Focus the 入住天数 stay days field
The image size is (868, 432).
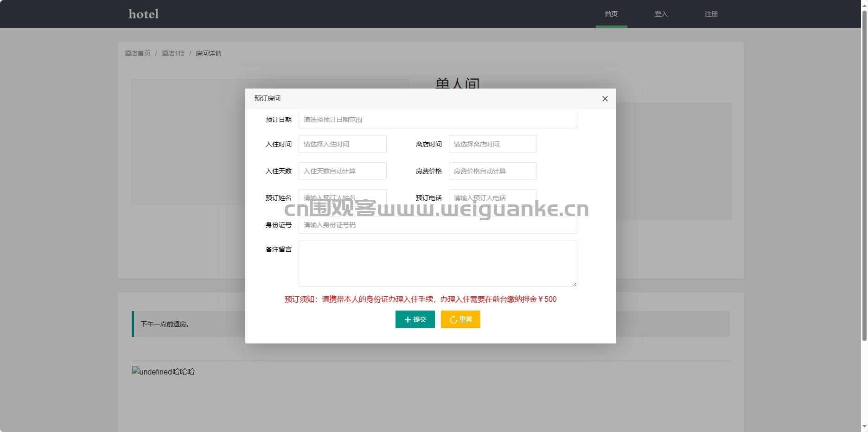click(x=343, y=171)
